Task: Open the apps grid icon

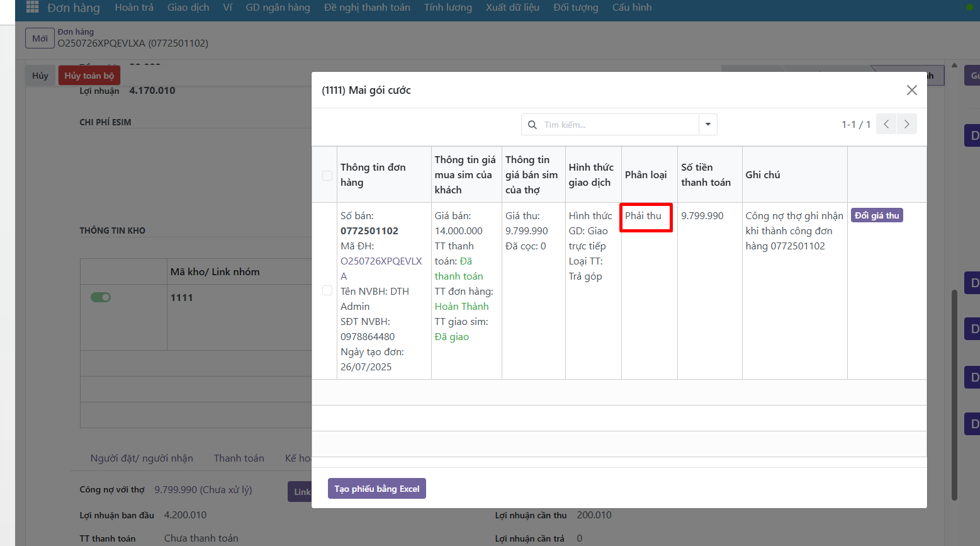Action: (x=33, y=8)
